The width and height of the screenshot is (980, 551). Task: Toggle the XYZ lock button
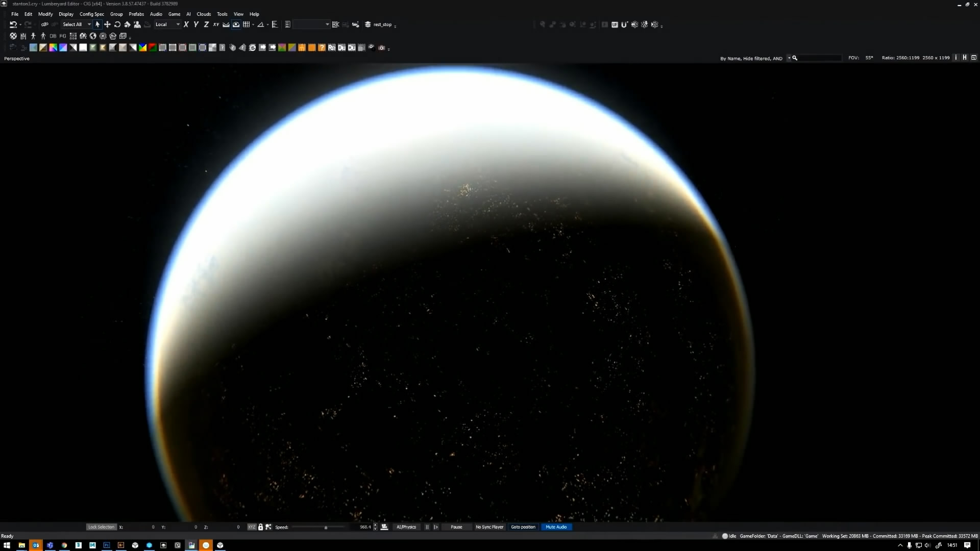tap(252, 527)
